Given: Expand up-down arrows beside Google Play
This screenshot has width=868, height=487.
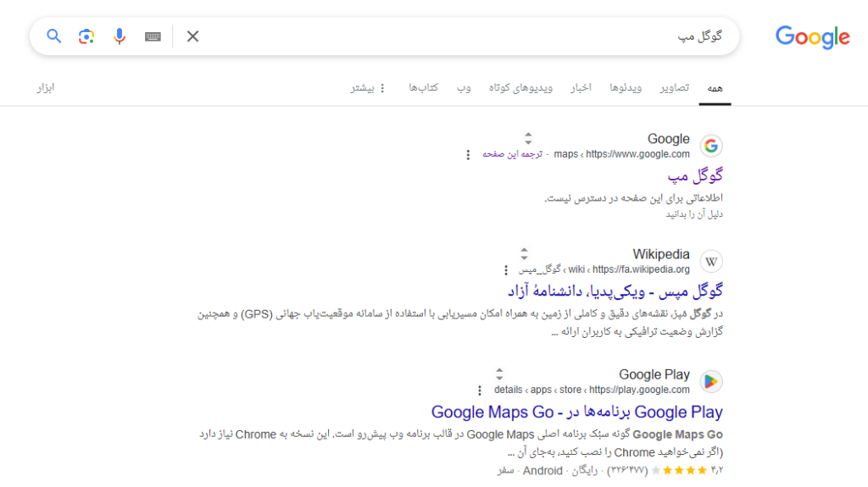Looking at the screenshot, I should 499,374.
